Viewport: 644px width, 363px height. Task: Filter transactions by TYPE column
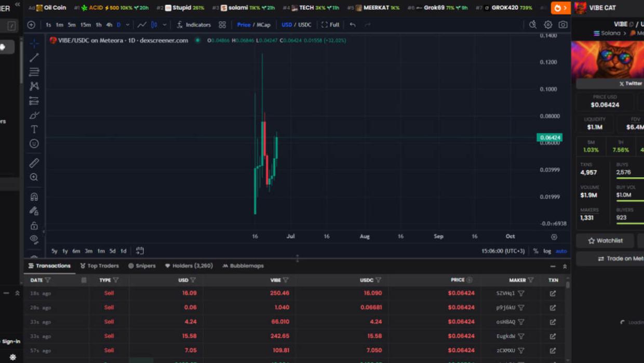pos(116,280)
